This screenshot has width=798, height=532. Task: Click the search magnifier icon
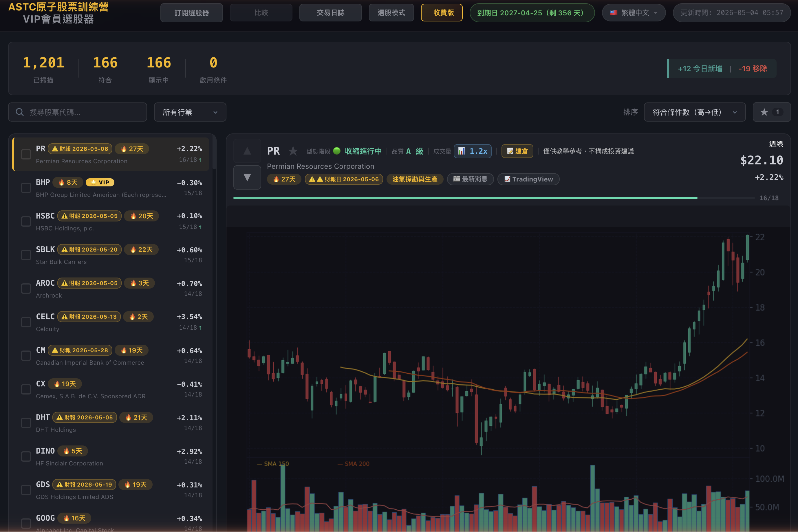coord(20,112)
